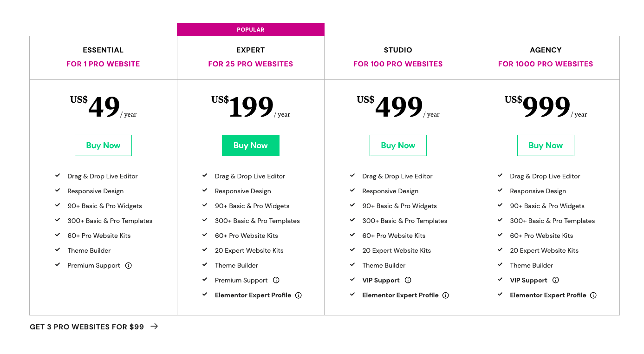The width and height of the screenshot is (644, 354).
Task: Click arrow icon after Get 3 Pro Websites
Action: 154,327
